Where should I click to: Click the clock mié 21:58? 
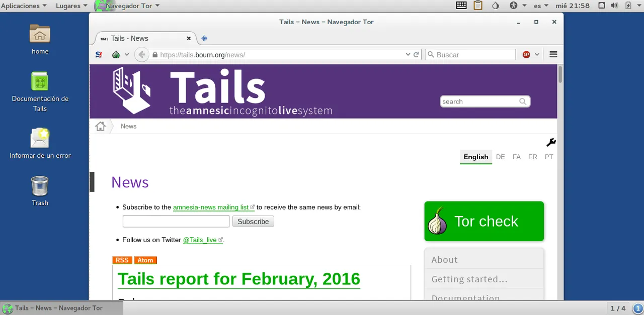point(572,6)
